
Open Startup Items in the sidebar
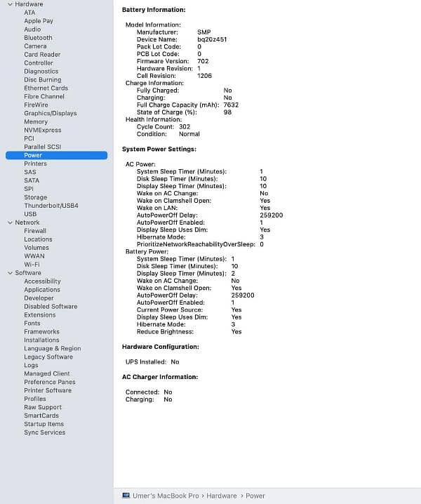[x=44, y=424]
